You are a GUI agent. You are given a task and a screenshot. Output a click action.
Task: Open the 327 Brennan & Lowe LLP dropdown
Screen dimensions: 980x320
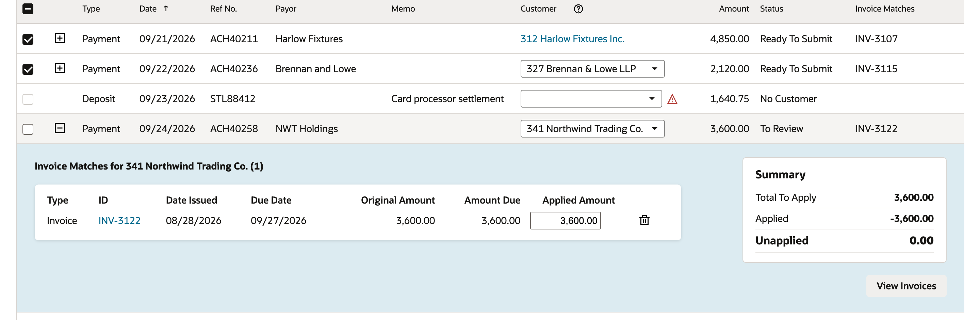[x=592, y=69]
